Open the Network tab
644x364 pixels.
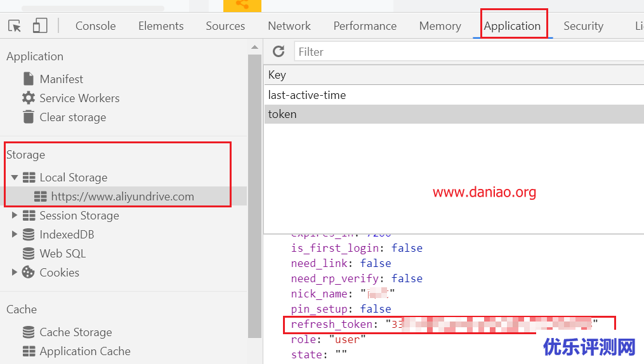point(289,26)
